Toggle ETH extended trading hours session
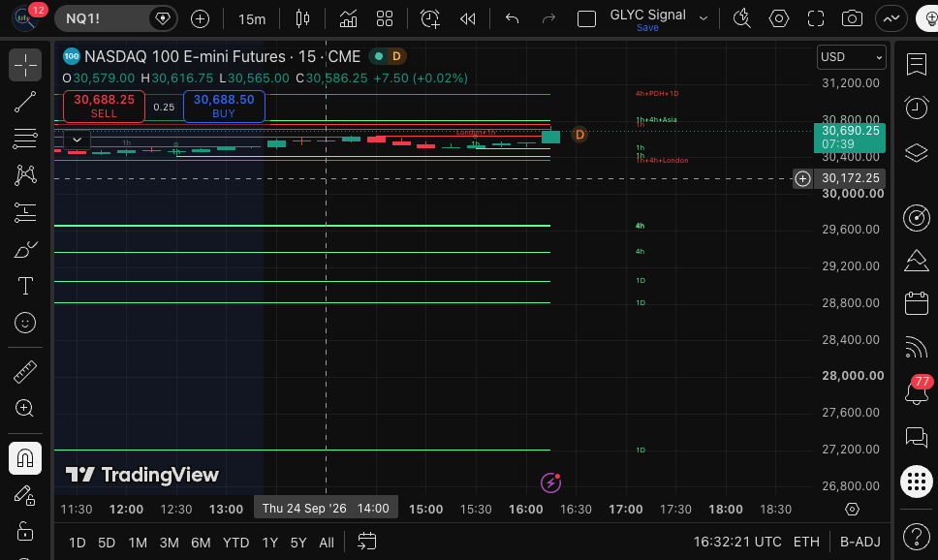The height and width of the screenshot is (560, 938). click(806, 542)
